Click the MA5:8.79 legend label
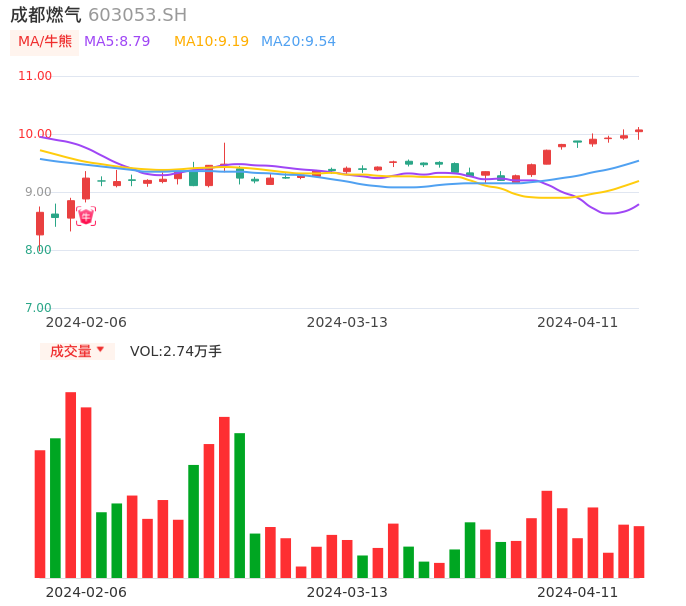The image size is (686, 606). click(x=117, y=42)
